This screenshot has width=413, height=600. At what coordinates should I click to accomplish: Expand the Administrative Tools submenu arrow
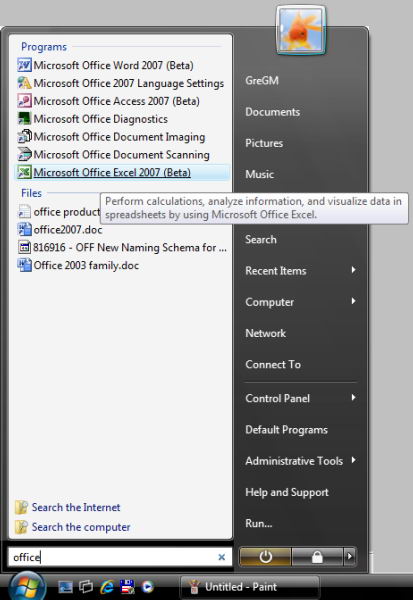tap(354, 460)
